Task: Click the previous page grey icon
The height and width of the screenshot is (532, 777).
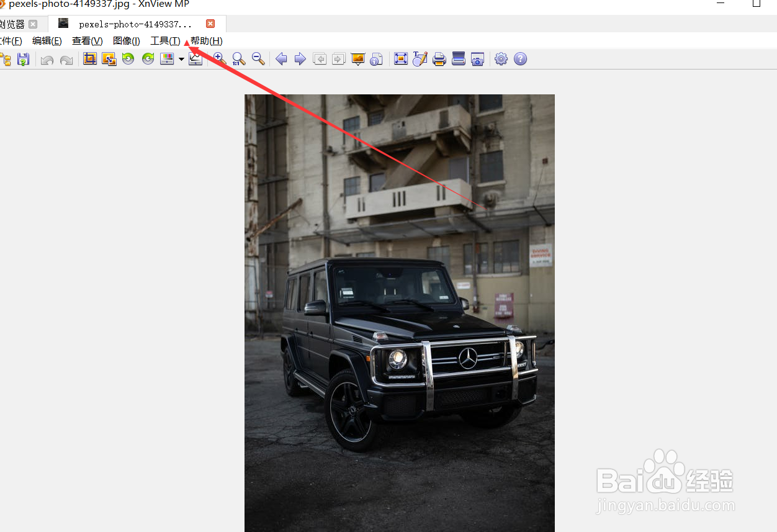Action: pos(320,59)
